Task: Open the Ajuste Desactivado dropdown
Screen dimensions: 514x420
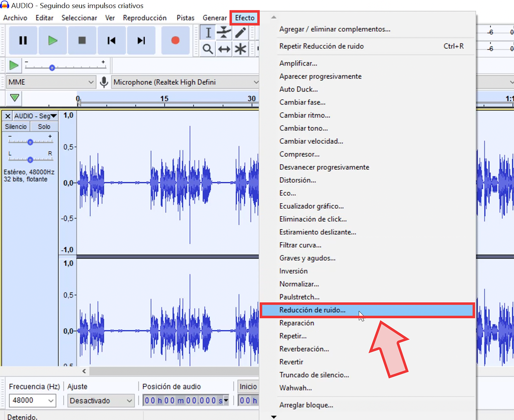Action: tap(101, 401)
